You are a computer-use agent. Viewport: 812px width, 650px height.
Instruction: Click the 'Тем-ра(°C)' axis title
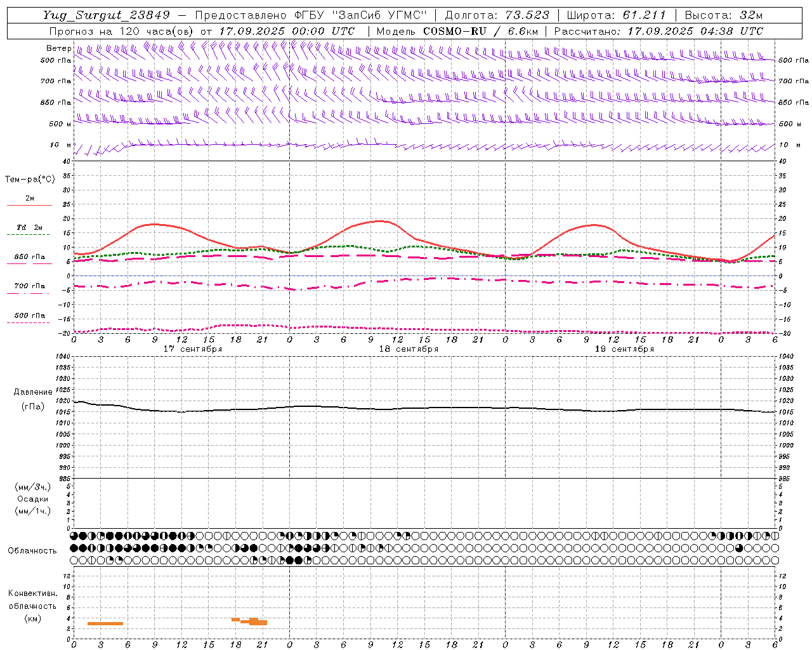coord(30,180)
